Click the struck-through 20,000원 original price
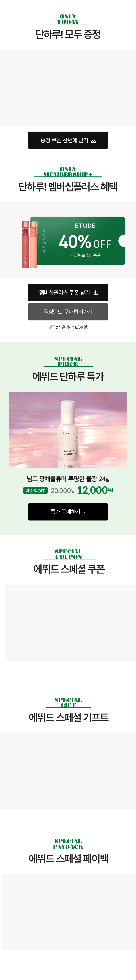 pos(63,490)
